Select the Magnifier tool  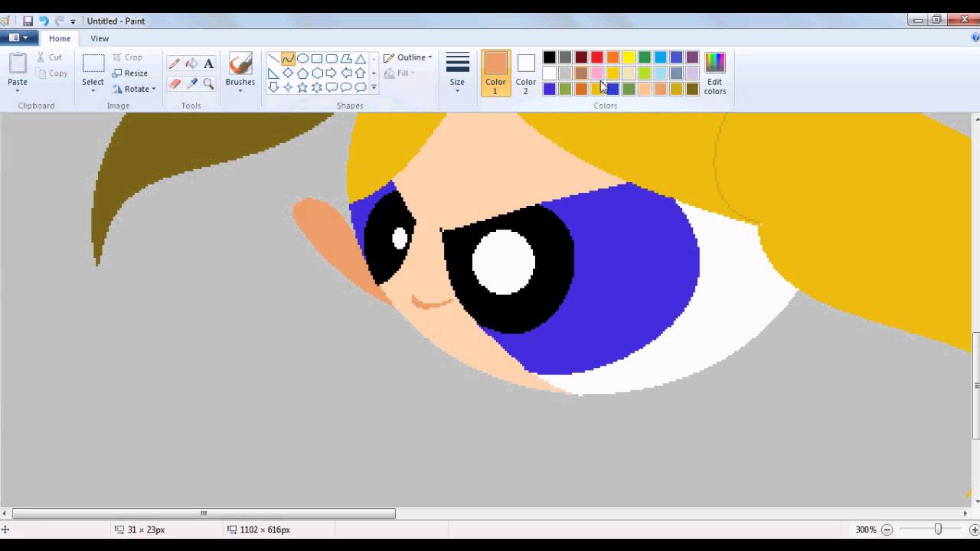(208, 84)
